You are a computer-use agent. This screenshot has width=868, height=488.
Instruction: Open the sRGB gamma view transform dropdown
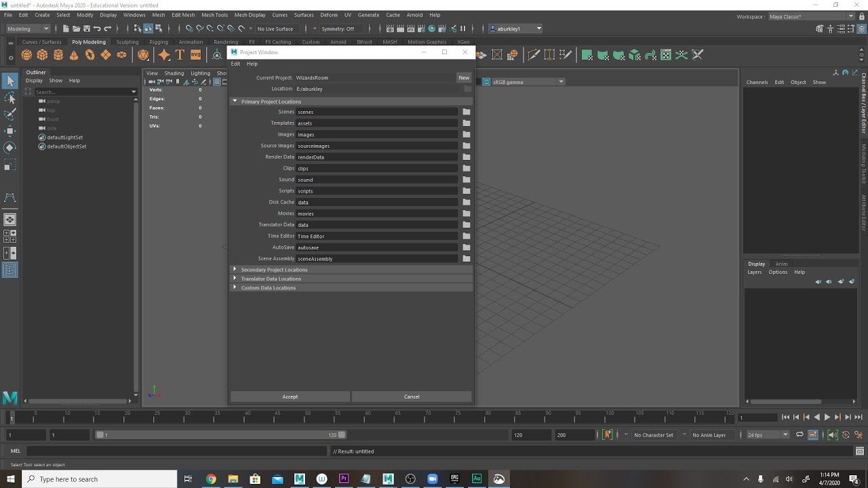pos(527,82)
